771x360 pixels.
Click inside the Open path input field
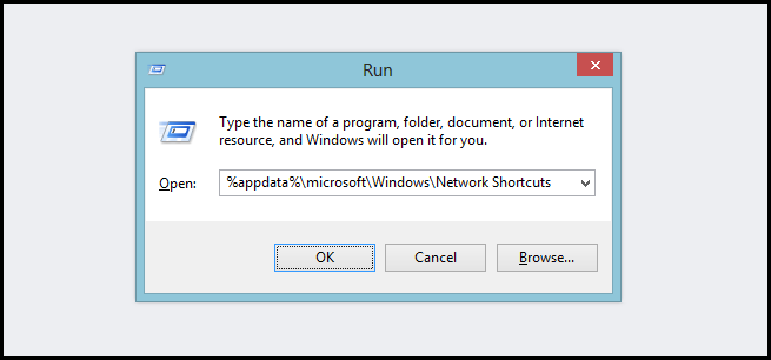click(407, 183)
